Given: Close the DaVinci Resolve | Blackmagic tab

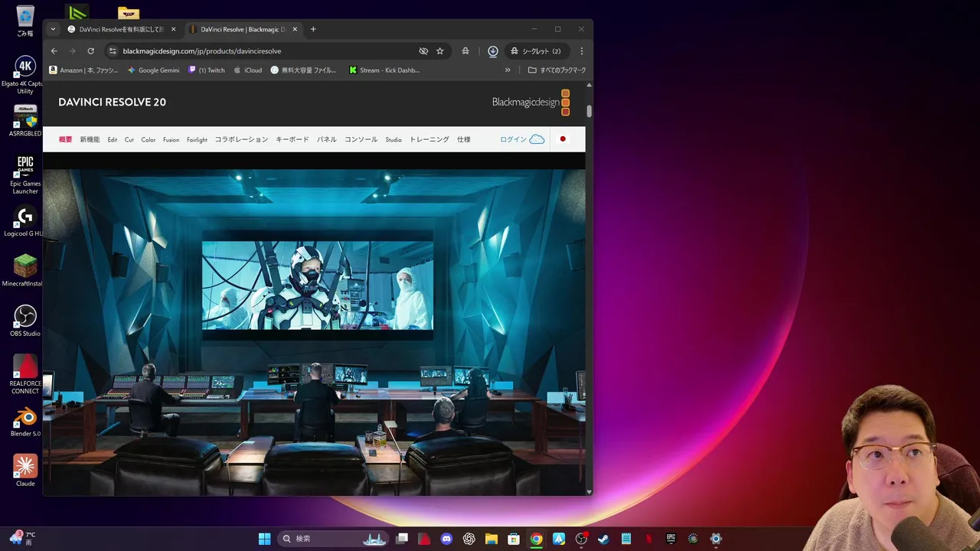Looking at the screenshot, I should [295, 29].
